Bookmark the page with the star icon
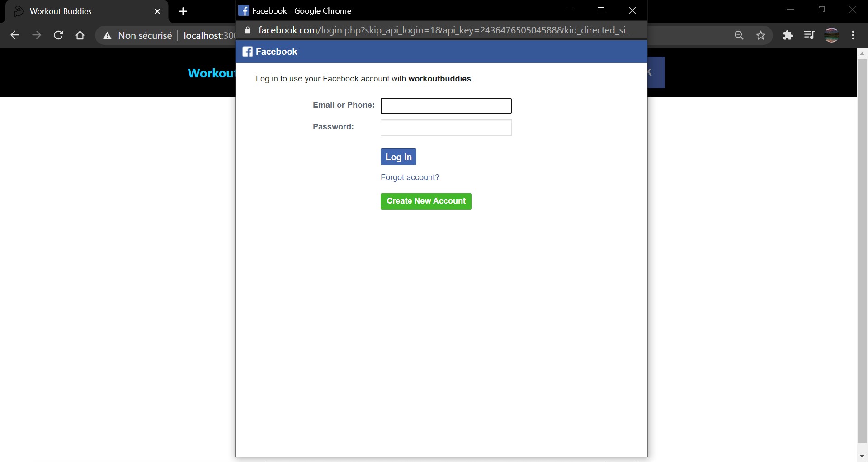The height and width of the screenshot is (462, 868). (761, 35)
